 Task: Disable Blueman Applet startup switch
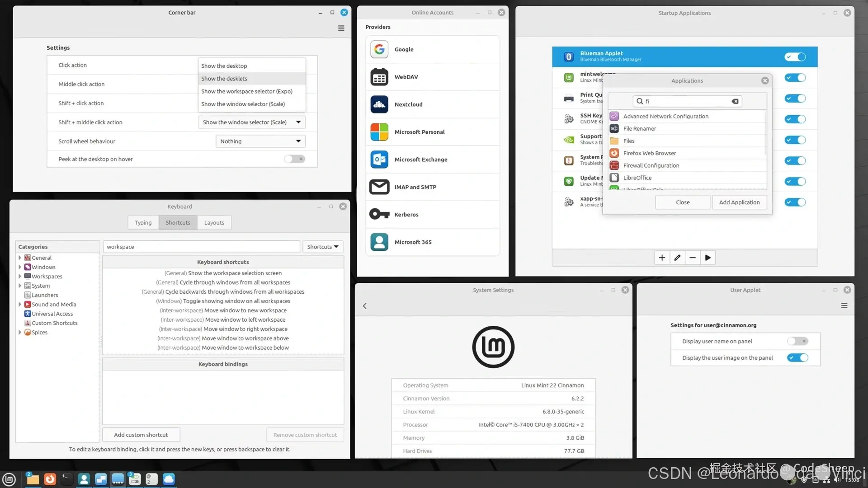click(x=795, y=57)
